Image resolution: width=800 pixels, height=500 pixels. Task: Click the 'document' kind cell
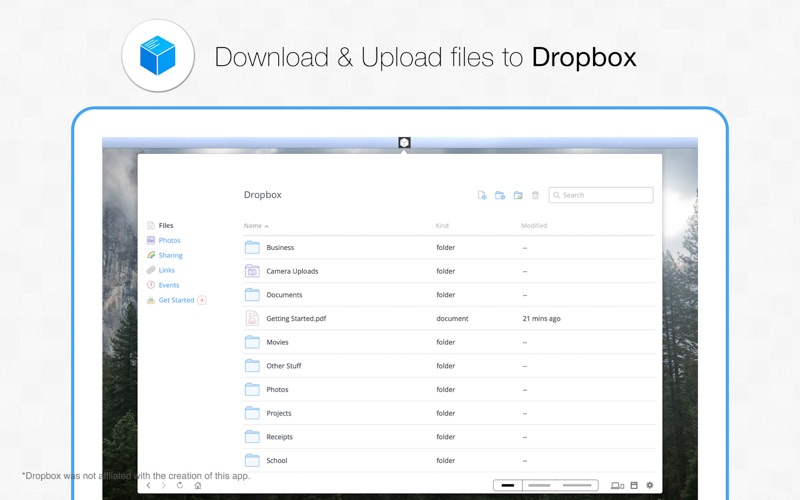[452, 318]
